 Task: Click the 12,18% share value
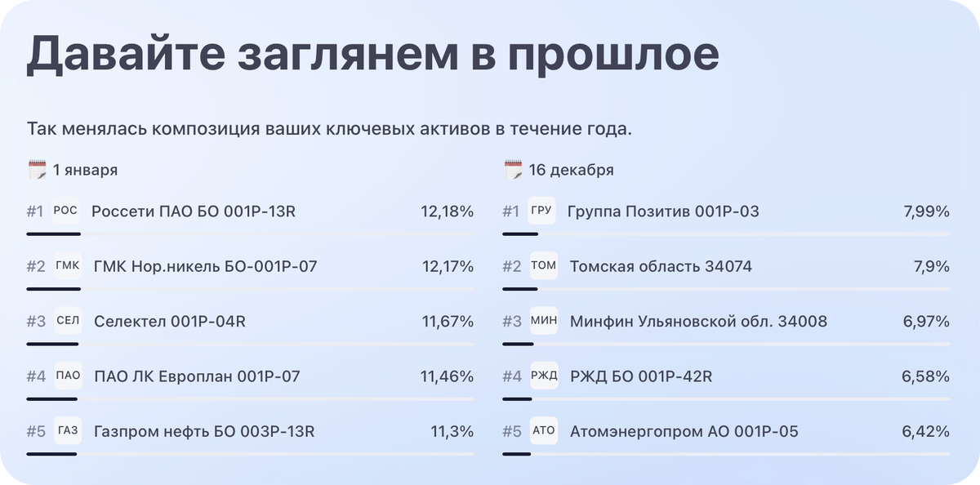447,211
